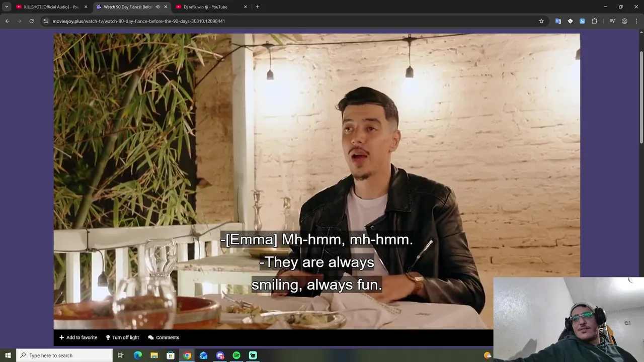
Task: Reload the current page
Action: [31, 21]
